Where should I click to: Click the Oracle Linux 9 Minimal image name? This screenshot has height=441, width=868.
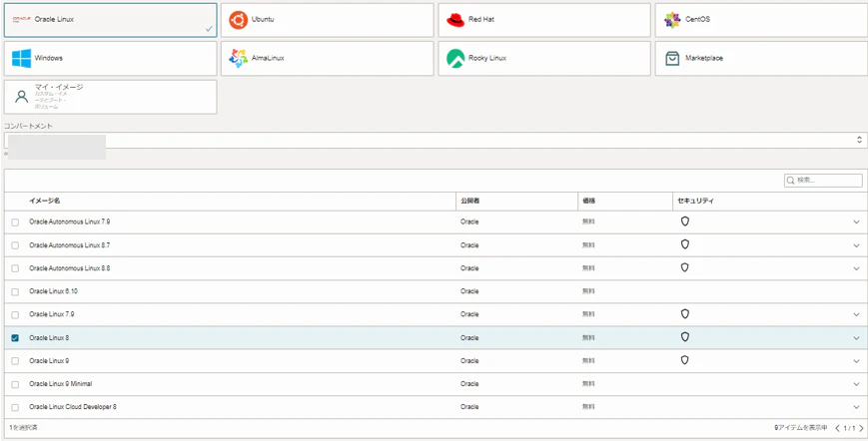(61, 383)
